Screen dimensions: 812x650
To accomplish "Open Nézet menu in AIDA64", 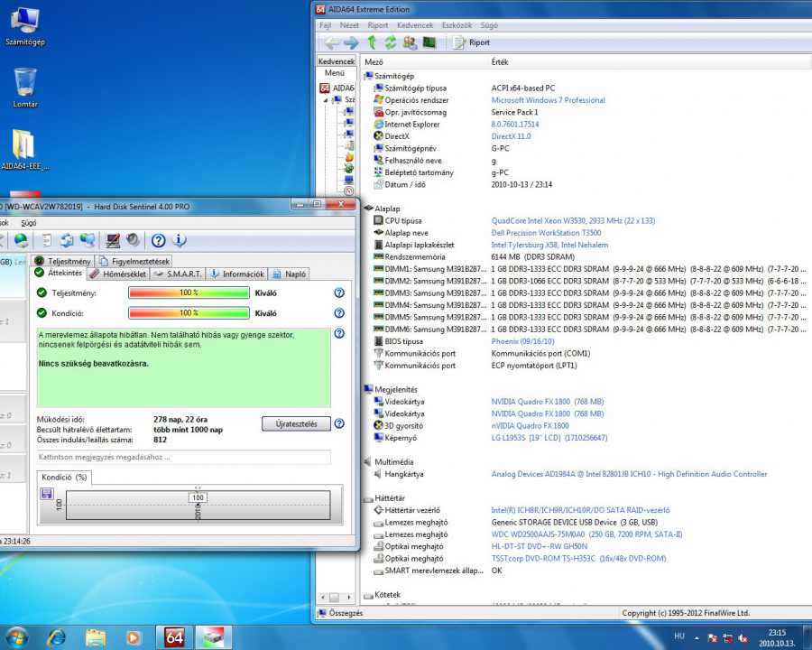I will (x=349, y=25).
